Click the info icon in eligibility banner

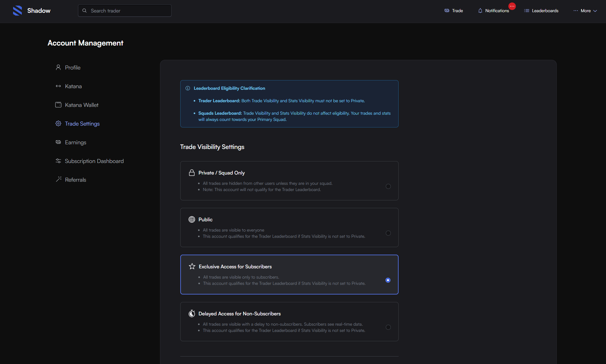click(188, 88)
